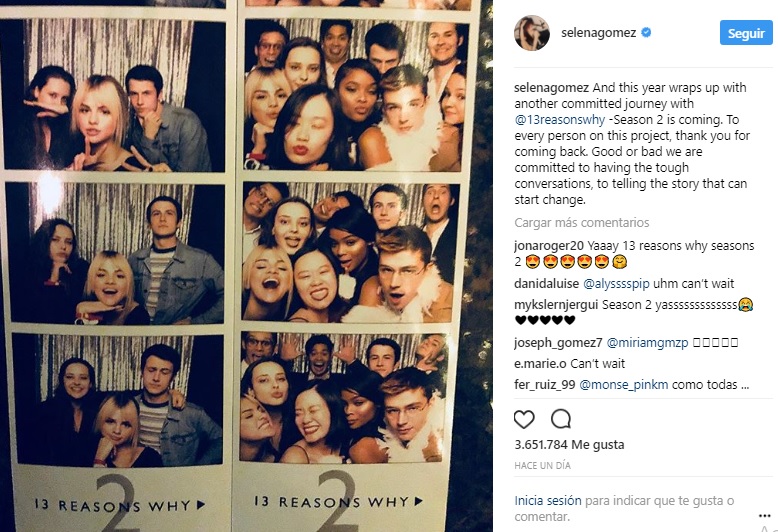The image size is (778, 532).
Task: Open the mykslernjergui commenter profile
Action: click(556, 305)
